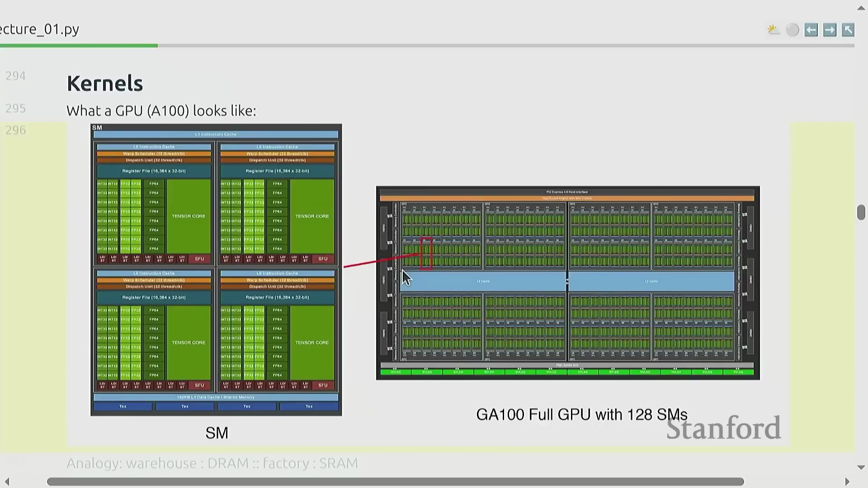Click the horizontal scrollbar thumb
The height and width of the screenshot is (488, 868).
pyautogui.click(x=395, y=482)
